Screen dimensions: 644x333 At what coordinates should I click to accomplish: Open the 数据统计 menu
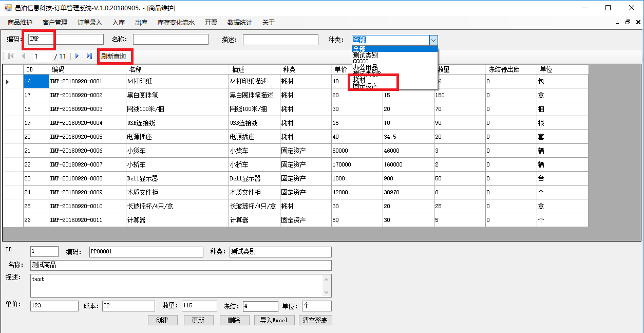tap(240, 23)
